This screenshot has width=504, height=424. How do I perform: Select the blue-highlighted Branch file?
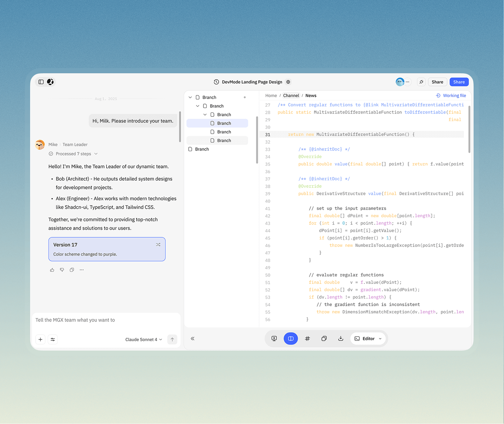pyautogui.click(x=217, y=123)
